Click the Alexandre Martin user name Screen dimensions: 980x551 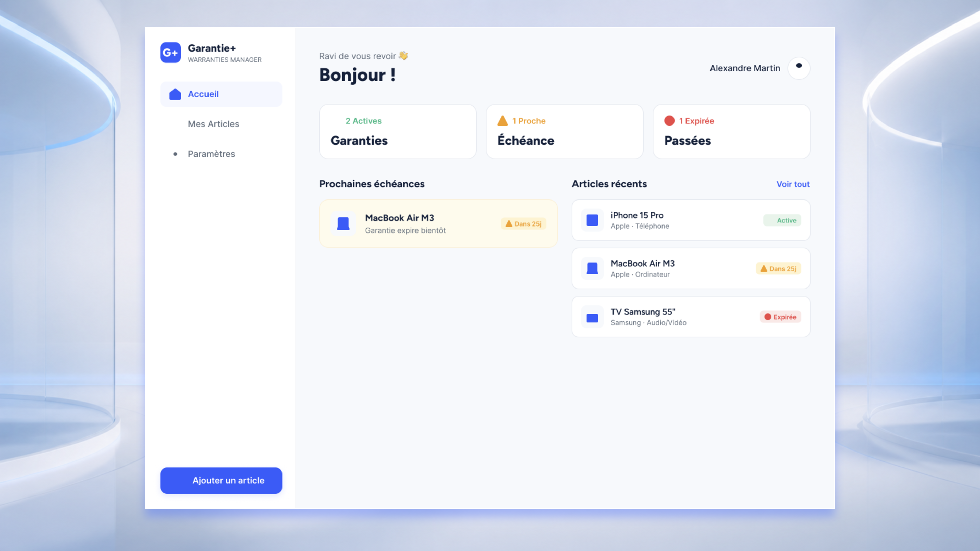click(x=745, y=68)
